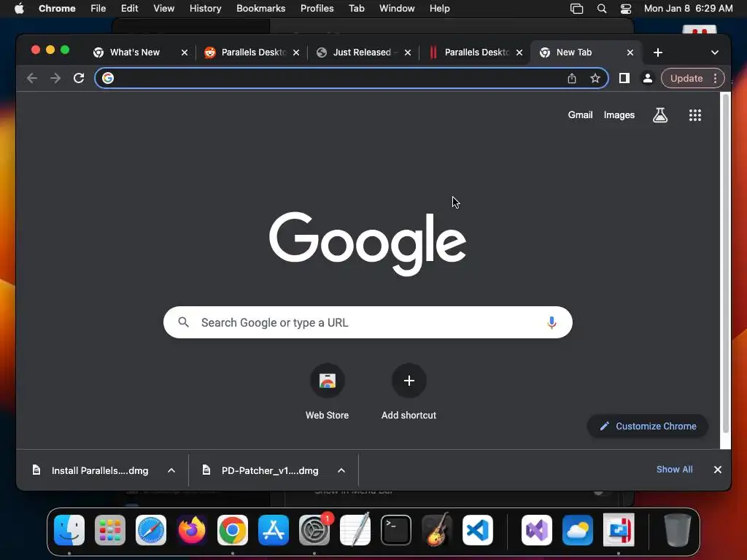Expand options for Install Parallels download
The image size is (747, 560).
coord(171,470)
